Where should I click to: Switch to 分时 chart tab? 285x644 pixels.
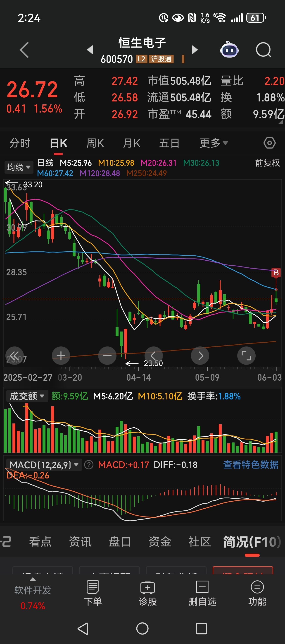click(x=20, y=143)
